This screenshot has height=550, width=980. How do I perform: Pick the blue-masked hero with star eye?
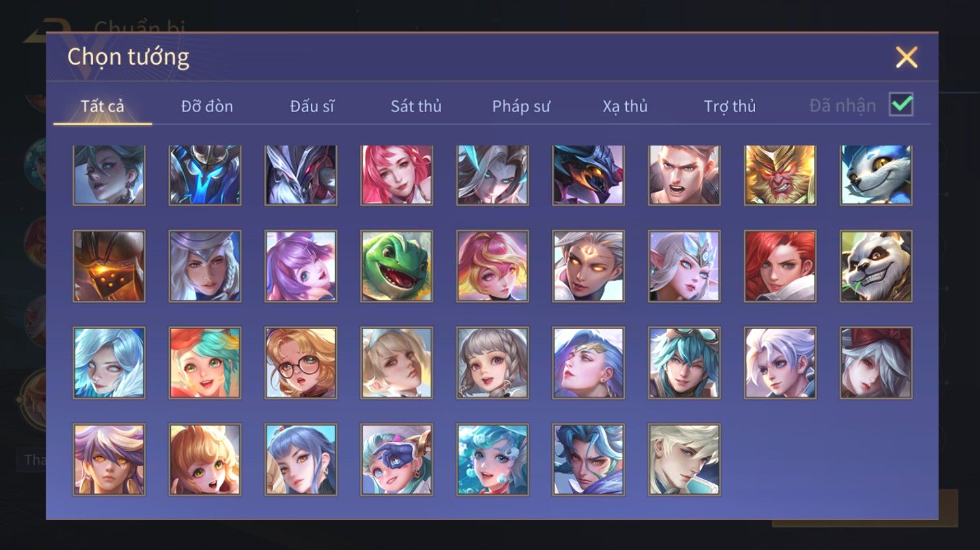pos(397,459)
